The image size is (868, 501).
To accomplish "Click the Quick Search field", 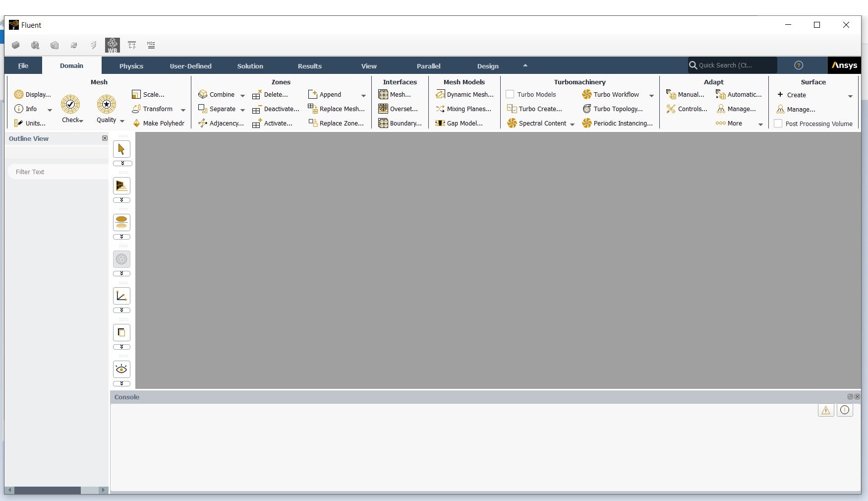I will click(x=732, y=65).
